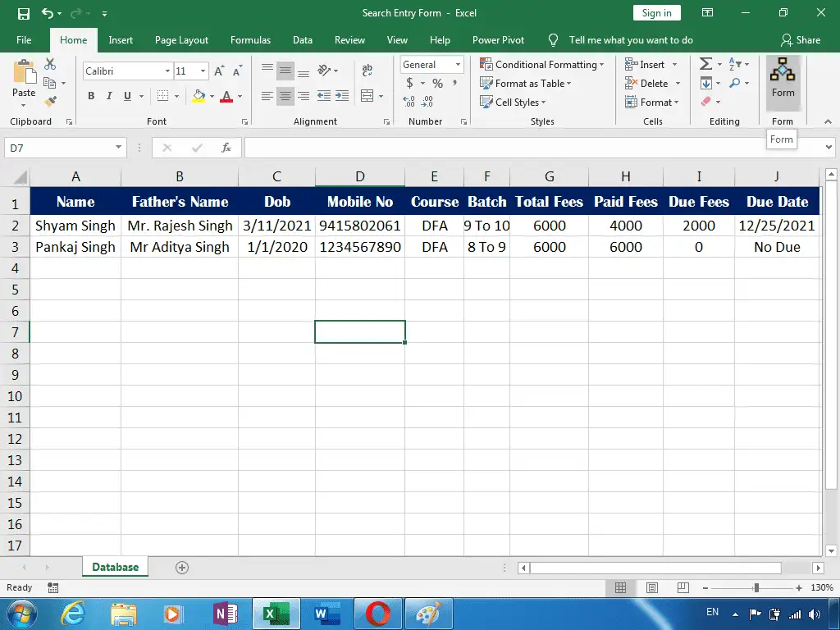
Task: Click the Clear eraser icon
Action: coord(706,101)
